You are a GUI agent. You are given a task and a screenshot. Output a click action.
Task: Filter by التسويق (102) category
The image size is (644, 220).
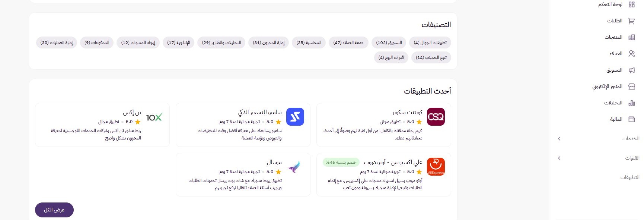(389, 43)
